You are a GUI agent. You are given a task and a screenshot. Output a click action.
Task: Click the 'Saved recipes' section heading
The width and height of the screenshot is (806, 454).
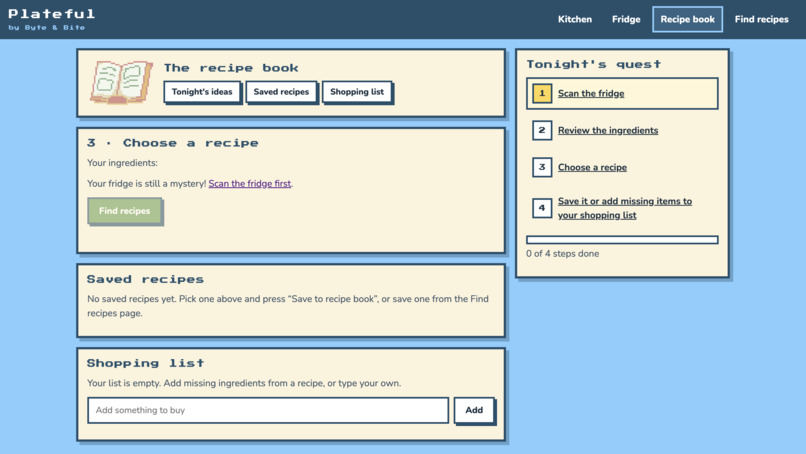pyautogui.click(x=145, y=279)
